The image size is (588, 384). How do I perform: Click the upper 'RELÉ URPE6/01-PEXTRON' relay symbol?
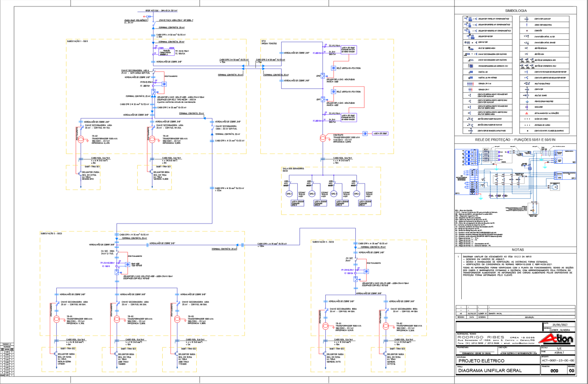(x=333, y=68)
